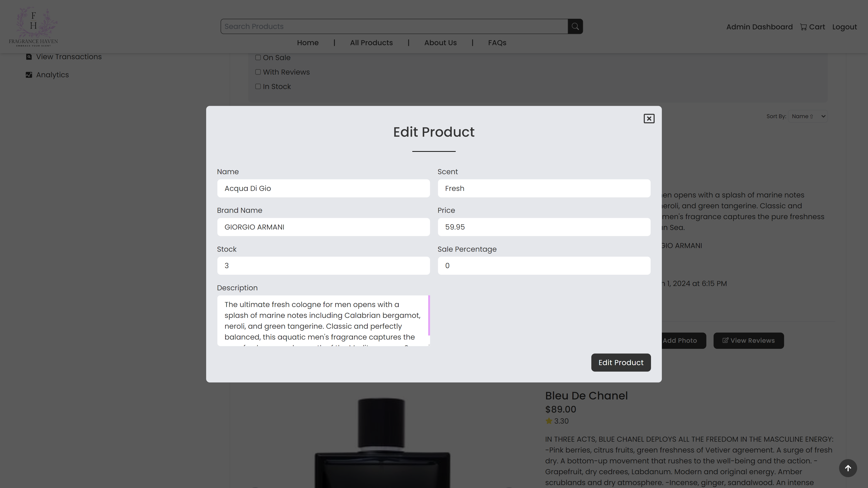Toggle the On Sale checkbox
868x488 pixels.
(258, 58)
